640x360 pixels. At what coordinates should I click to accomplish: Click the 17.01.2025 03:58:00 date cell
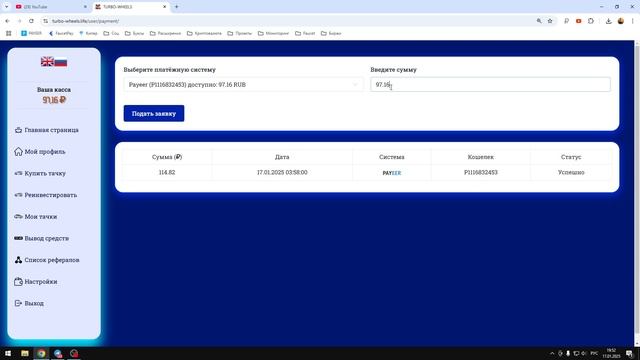pyautogui.click(x=282, y=172)
